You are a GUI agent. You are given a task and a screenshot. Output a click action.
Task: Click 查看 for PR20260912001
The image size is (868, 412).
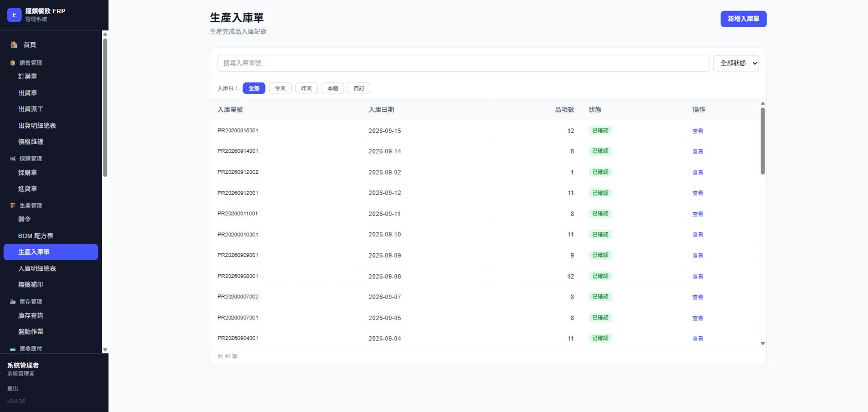tap(697, 193)
